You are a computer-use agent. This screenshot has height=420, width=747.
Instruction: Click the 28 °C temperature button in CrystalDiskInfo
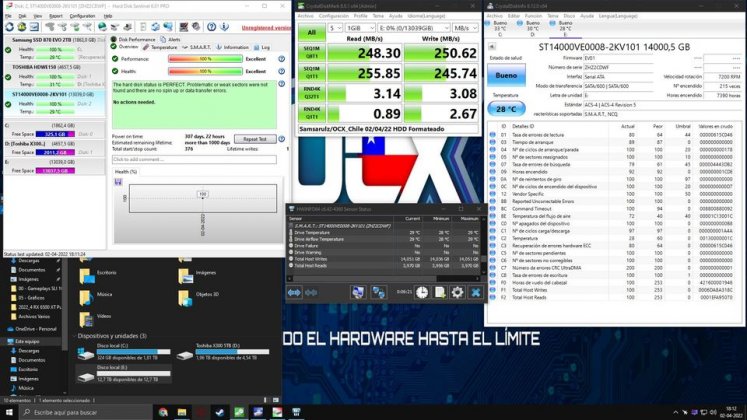[x=506, y=109]
